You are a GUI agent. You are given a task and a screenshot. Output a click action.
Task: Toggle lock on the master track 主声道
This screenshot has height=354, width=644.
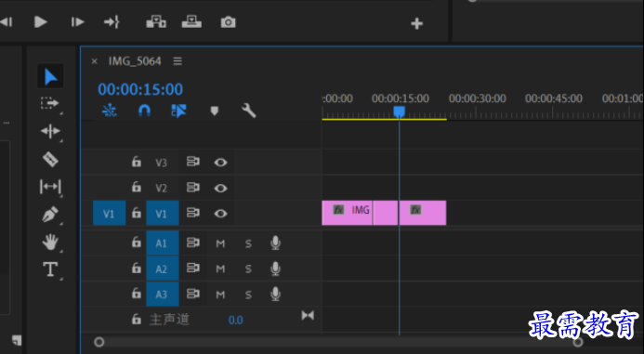tap(137, 319)
